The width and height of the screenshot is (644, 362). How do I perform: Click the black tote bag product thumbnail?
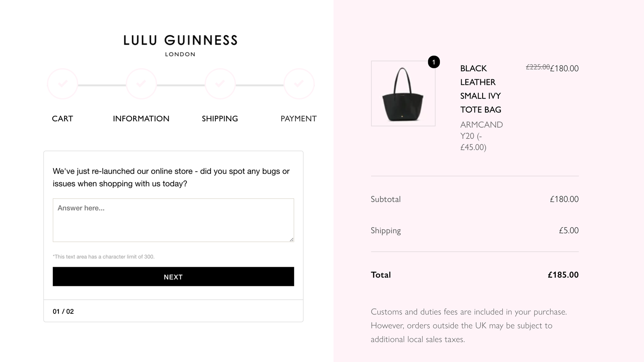[x=403, y=93]
